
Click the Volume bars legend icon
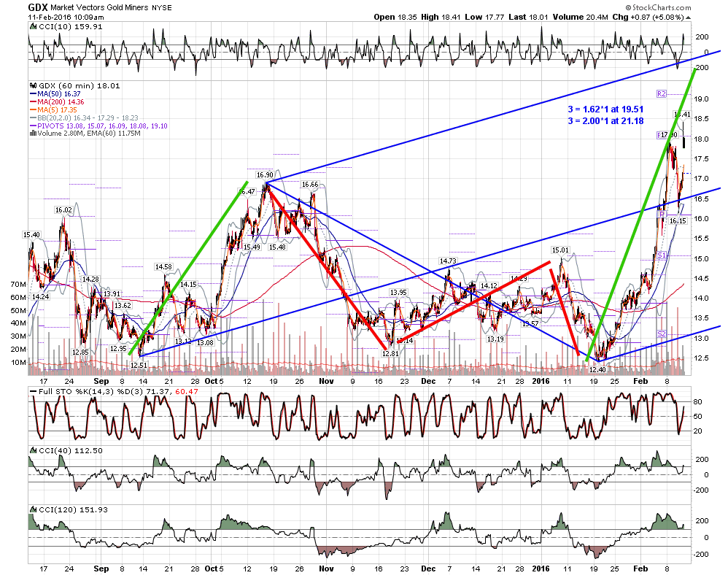[x=33, y=134]
